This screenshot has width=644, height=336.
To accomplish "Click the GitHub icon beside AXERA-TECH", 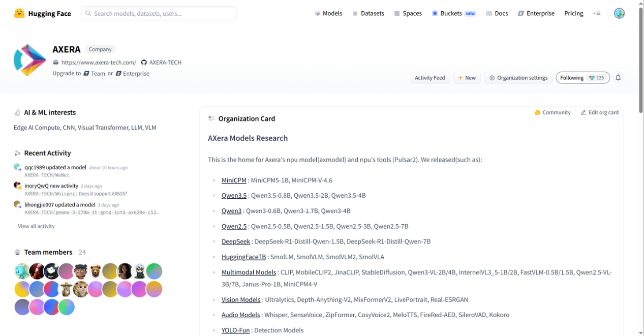I will (144, 63).
